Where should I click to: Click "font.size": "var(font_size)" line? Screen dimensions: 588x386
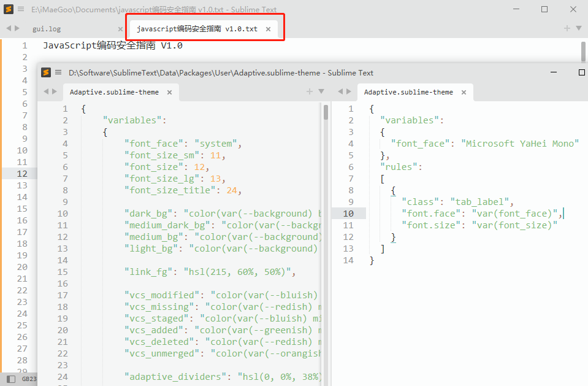coord(479,225)
